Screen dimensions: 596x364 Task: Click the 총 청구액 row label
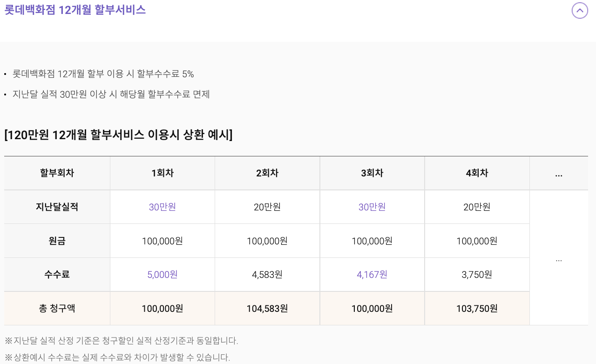point(57,308)
